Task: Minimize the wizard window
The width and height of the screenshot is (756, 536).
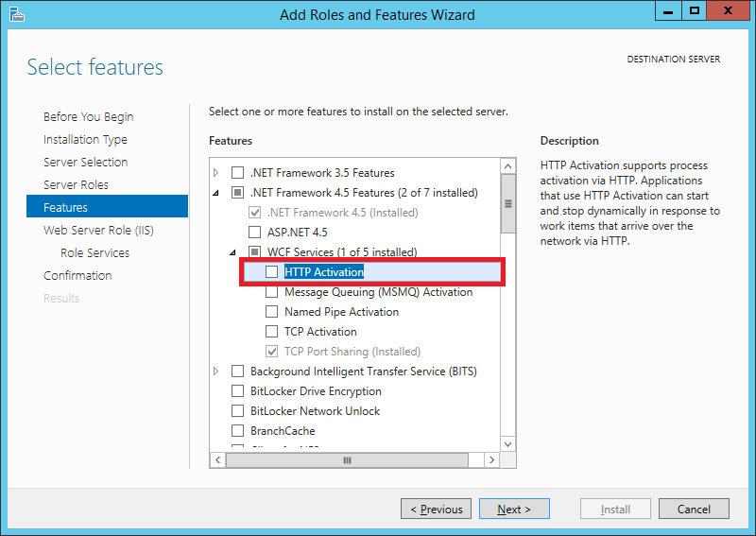Action: coord(668,11)
